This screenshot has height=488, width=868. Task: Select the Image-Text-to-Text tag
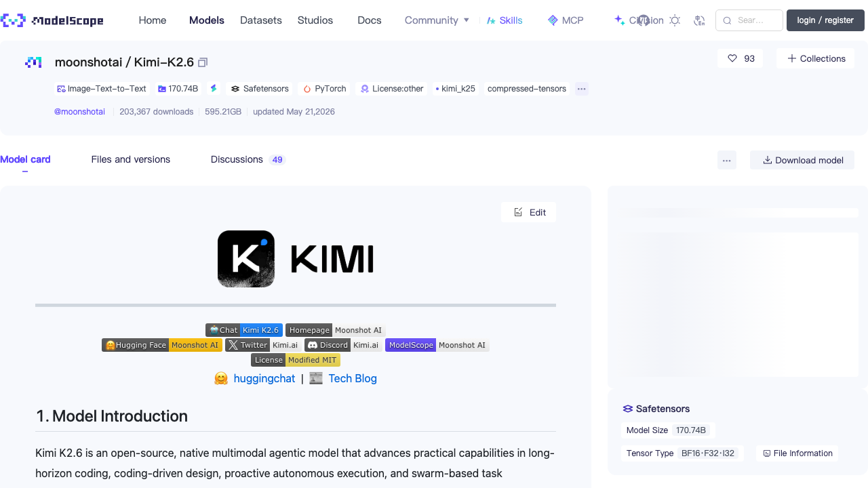coord(102,89)
